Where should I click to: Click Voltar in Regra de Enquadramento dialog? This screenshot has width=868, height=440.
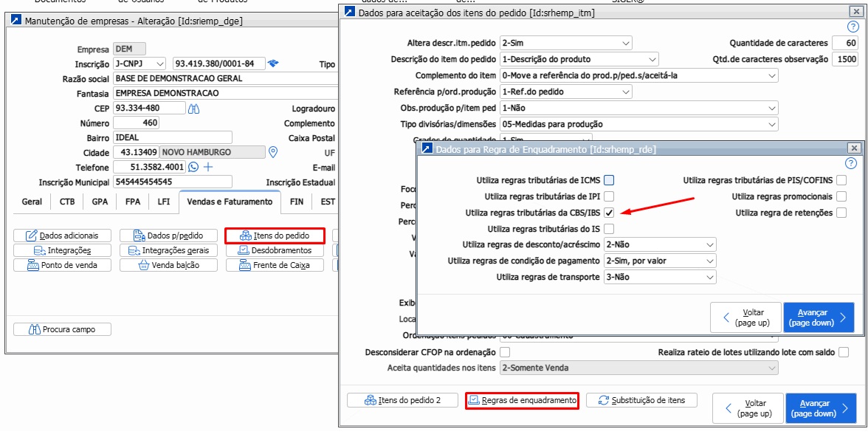[x=745, y=317]
